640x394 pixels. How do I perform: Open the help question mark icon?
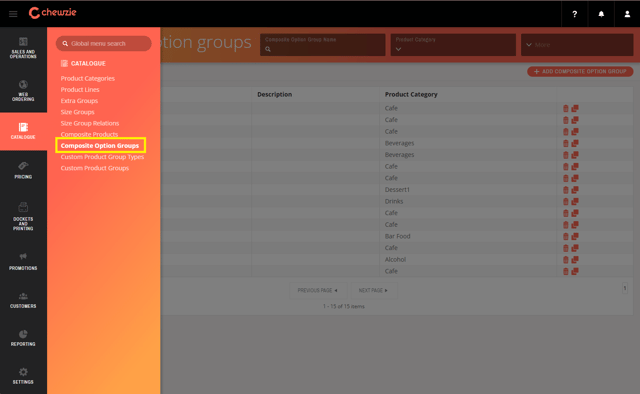click(574, 14)
